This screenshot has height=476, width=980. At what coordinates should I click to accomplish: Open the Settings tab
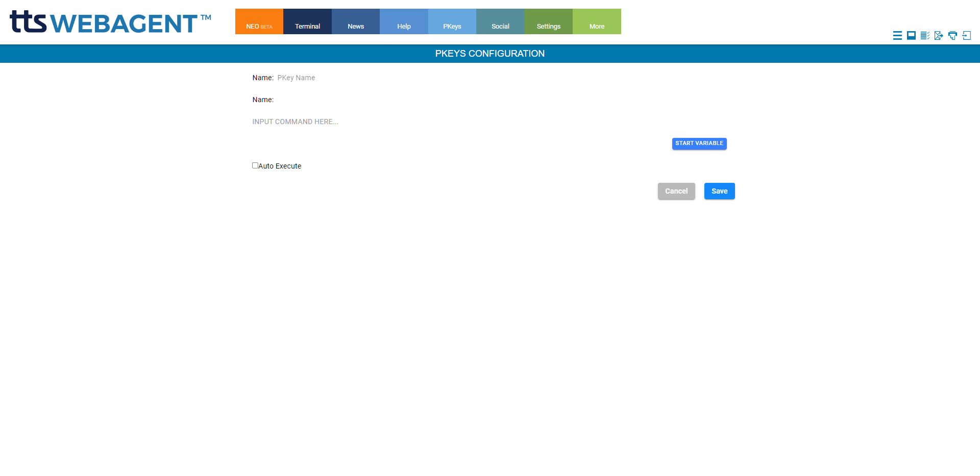tap(548, 22)
